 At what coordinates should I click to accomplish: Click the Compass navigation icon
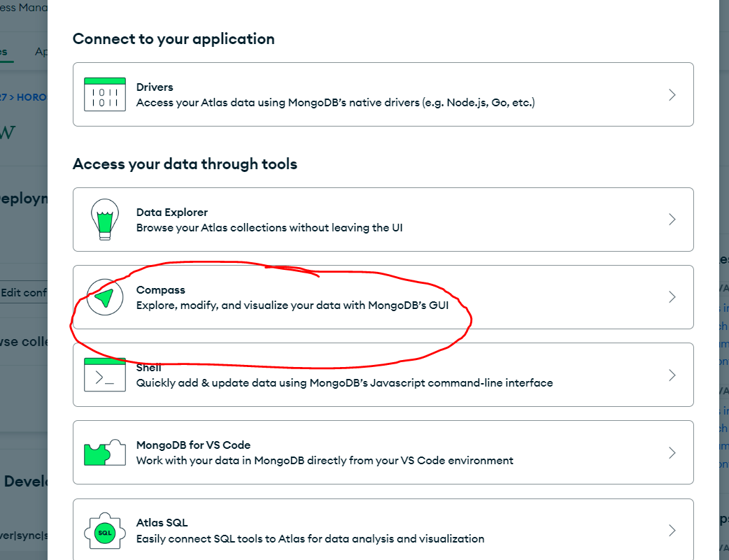(x=105, y=297)
